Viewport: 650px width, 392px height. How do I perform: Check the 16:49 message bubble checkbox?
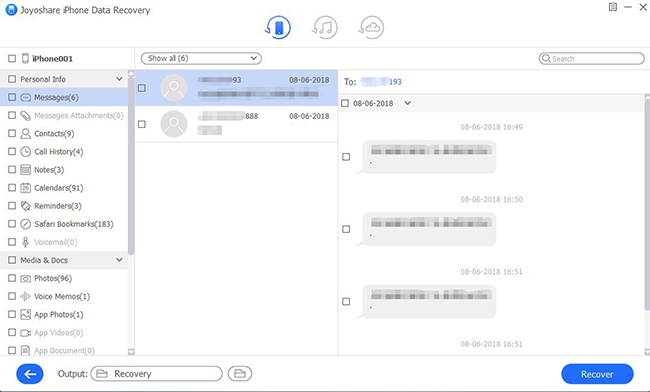(346, 157)
